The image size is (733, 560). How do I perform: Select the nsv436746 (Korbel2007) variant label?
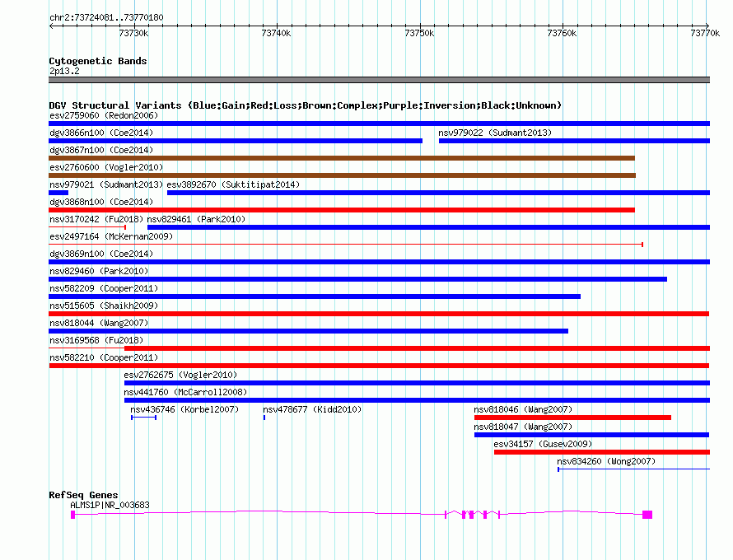click(184, 409)
